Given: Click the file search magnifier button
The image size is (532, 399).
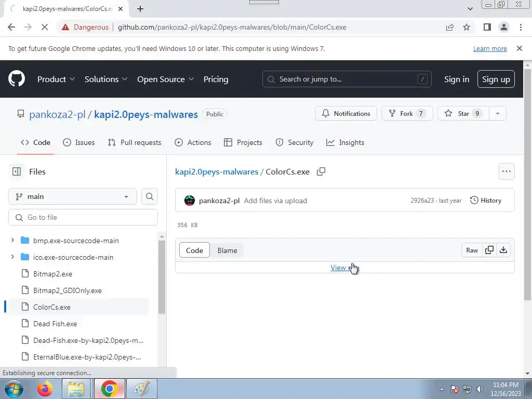Looking at the screenshot, I should click(150, 196).
